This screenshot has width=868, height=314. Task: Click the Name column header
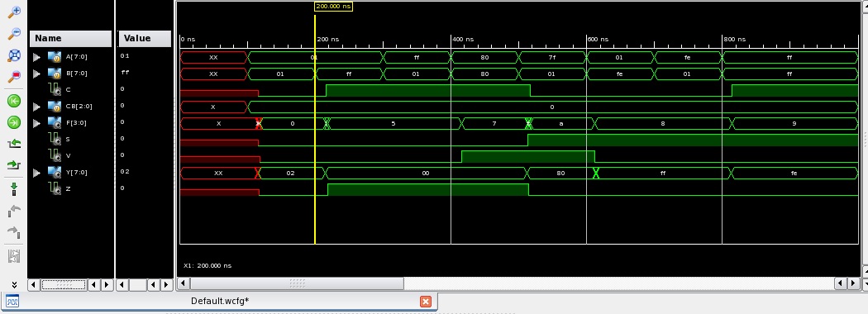71,38
